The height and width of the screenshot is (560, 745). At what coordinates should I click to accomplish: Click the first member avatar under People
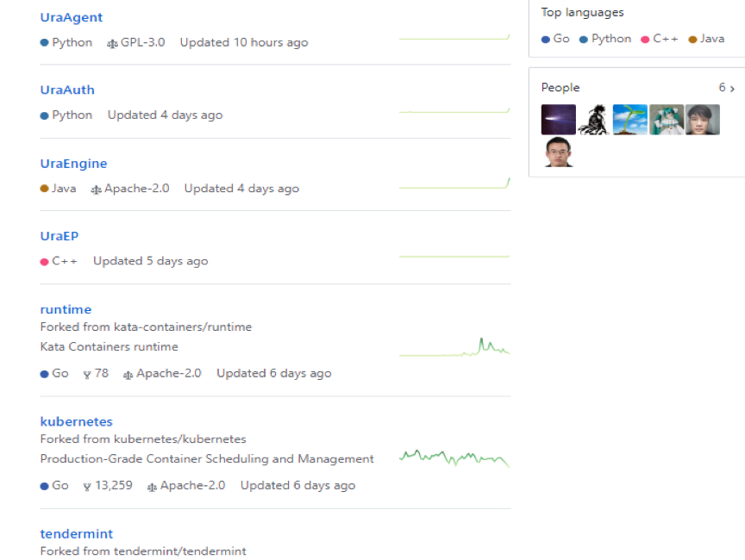[x=558, y=119]
